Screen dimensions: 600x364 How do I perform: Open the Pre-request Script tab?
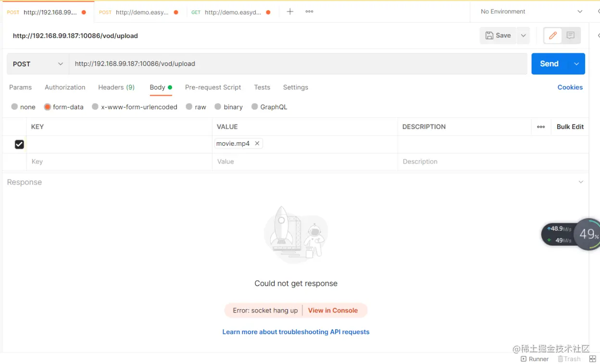coord(213,87)
